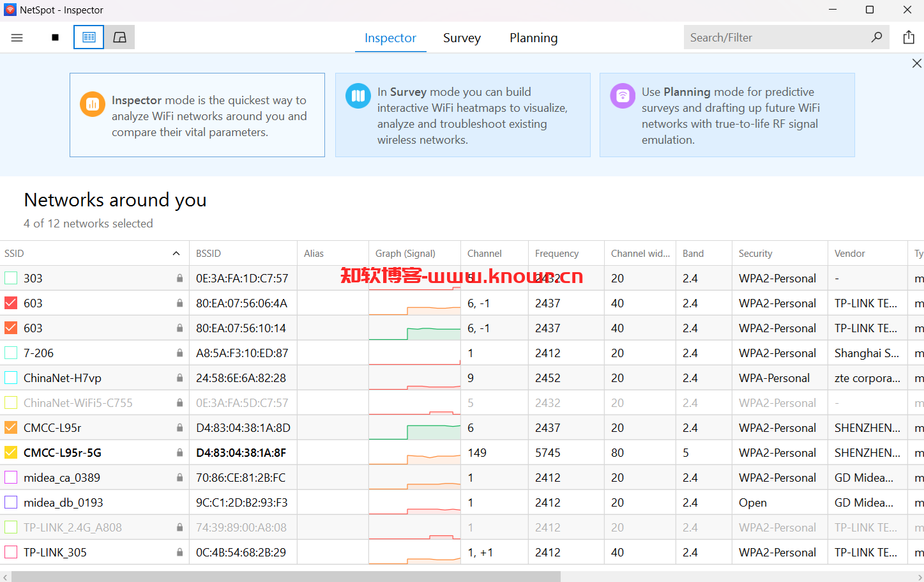Click the purple Planning mode icon

click(623, 96)
